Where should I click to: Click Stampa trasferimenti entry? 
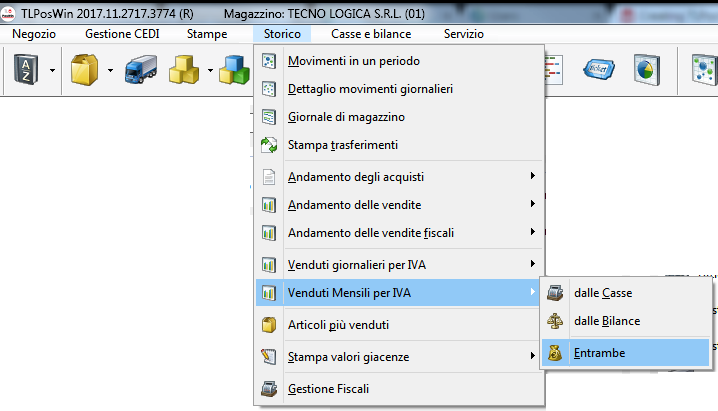(x=343, y=145)
